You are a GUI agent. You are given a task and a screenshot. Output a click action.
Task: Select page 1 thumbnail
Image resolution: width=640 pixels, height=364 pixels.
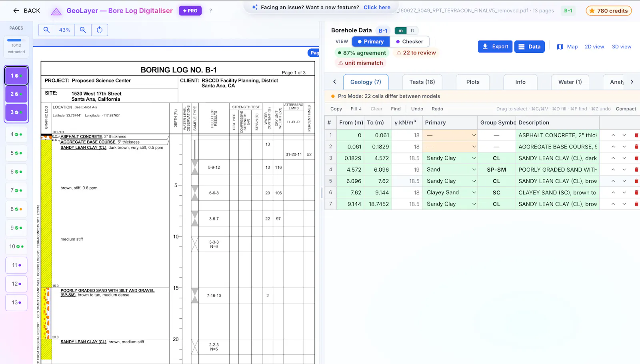point(16,76)
